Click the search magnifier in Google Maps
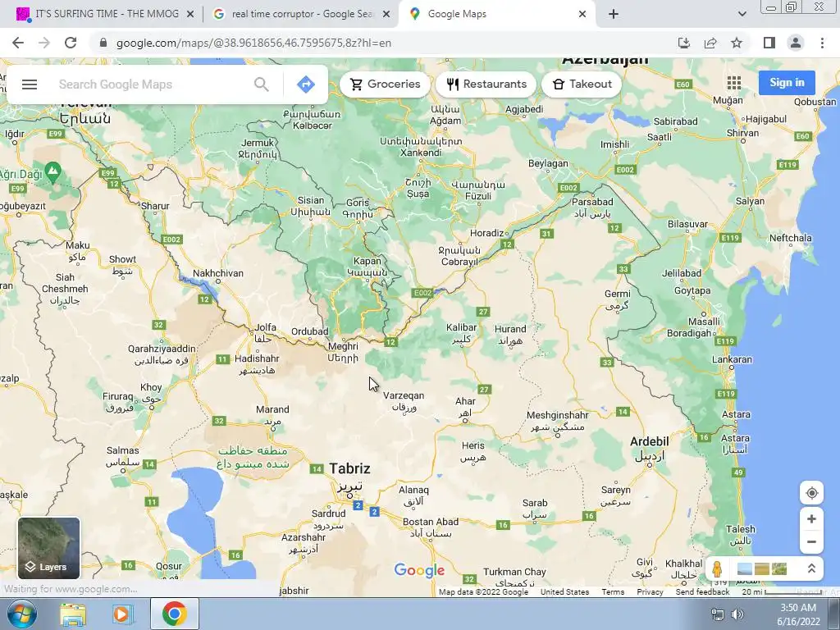Image resolution: width=840 pixels, height=630 pixels. click(x=262, y=84)
